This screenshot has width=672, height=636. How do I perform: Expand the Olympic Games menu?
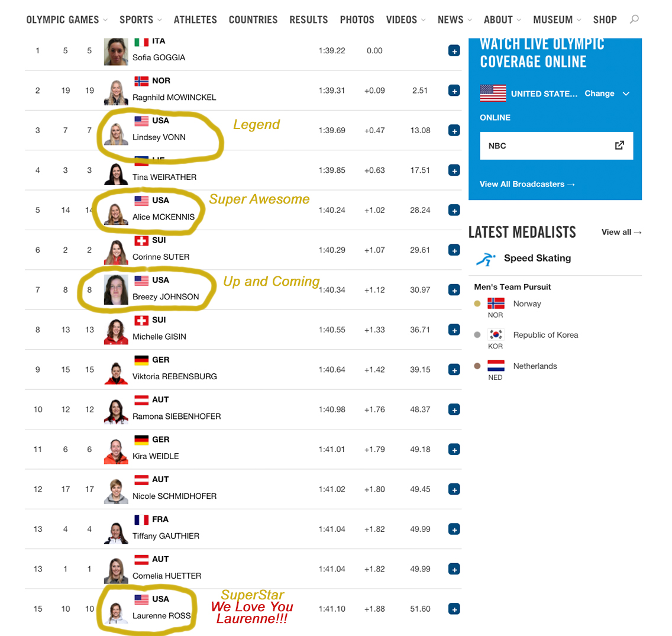(x=67, y=20)
